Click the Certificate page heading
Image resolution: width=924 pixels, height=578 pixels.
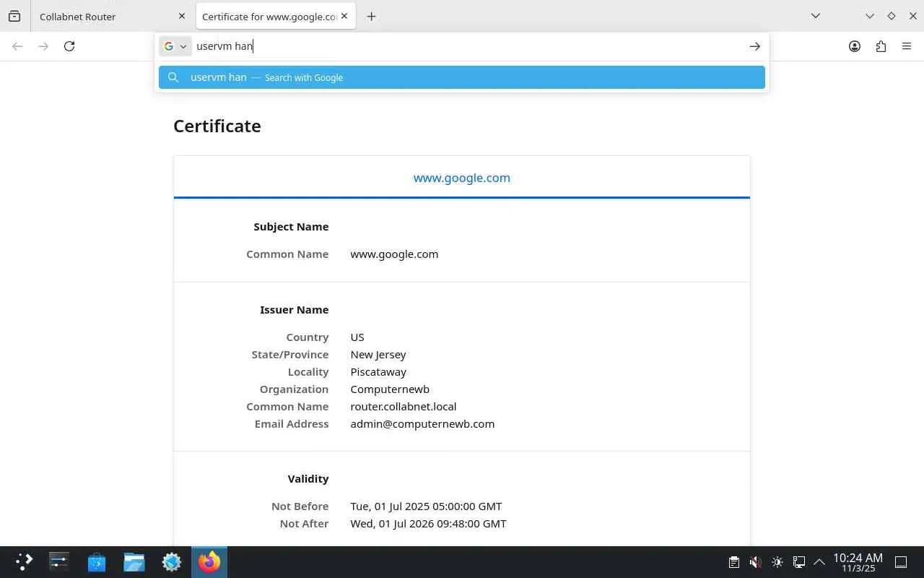(x=217, y=126)
